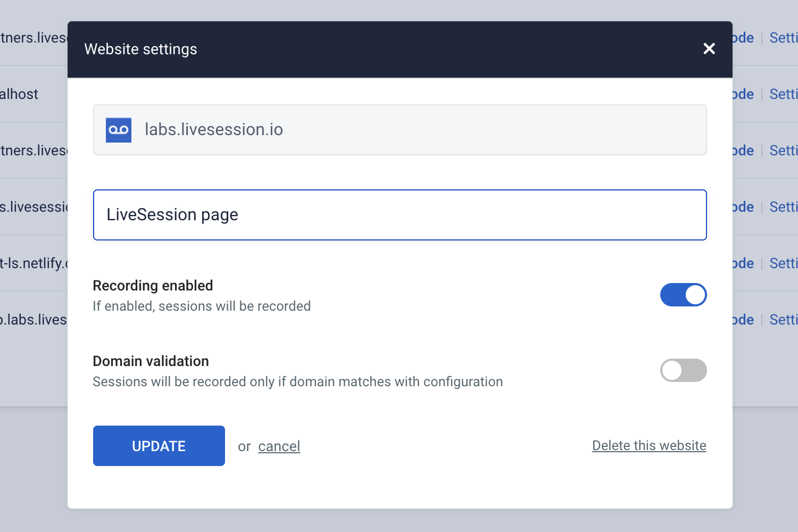The height and width of the screenshot is (532, 798).
Task: Click the code link in the localhost row
Action: pyautogui.click(x=743, y=94)
